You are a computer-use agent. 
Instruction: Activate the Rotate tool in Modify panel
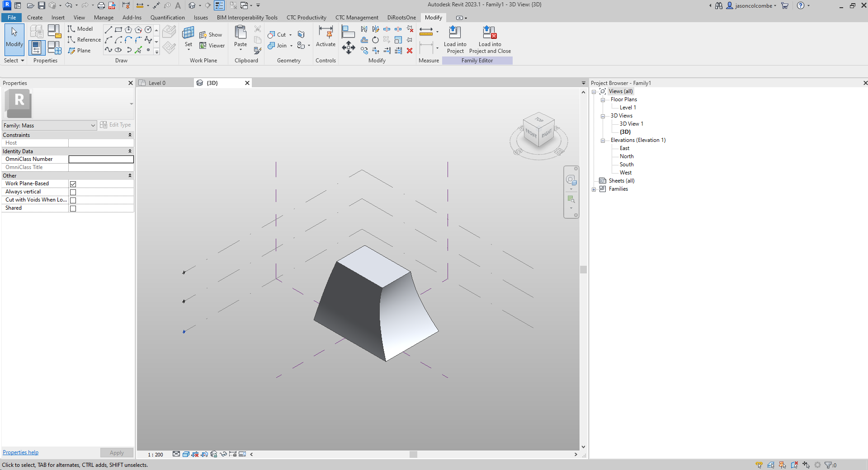(x=375, y=40)
